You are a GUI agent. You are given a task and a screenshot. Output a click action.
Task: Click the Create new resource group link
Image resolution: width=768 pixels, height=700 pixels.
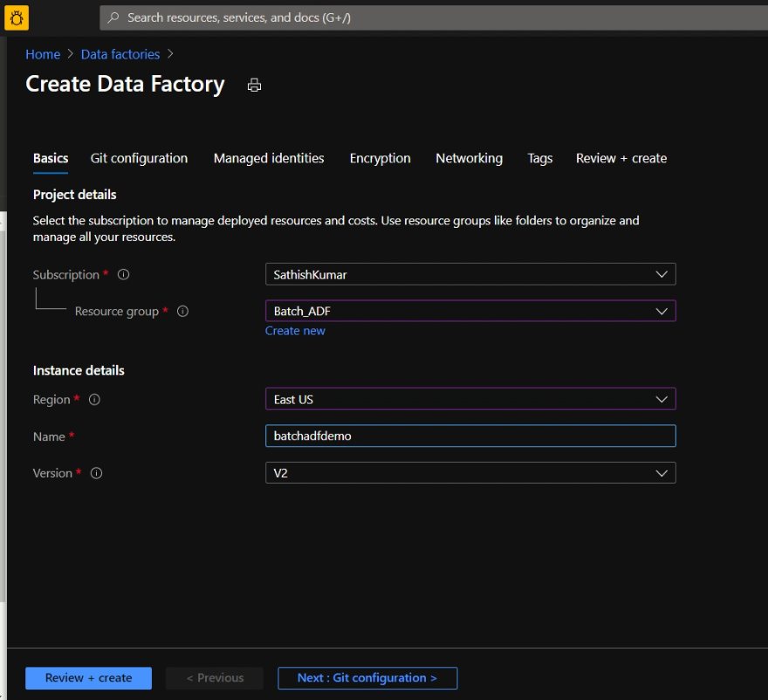pos(295,332)
